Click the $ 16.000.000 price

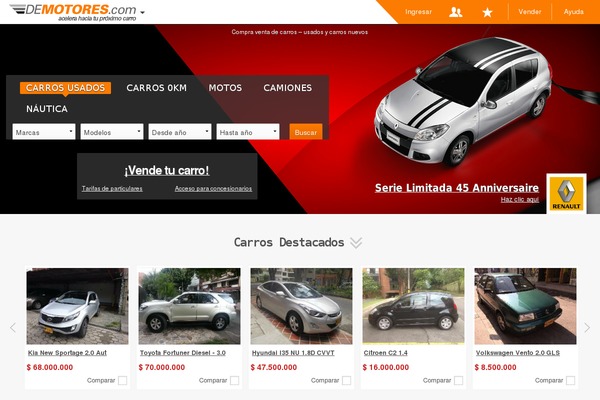coord(386,367)
